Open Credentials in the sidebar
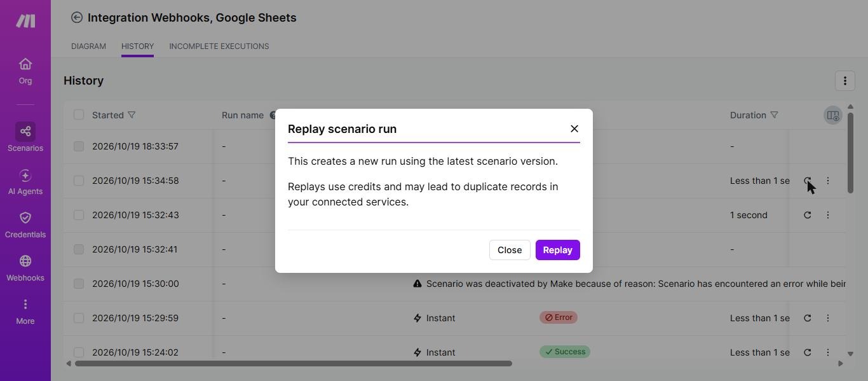Viewport: 868px width, 381px height. [x=25, y=225]
